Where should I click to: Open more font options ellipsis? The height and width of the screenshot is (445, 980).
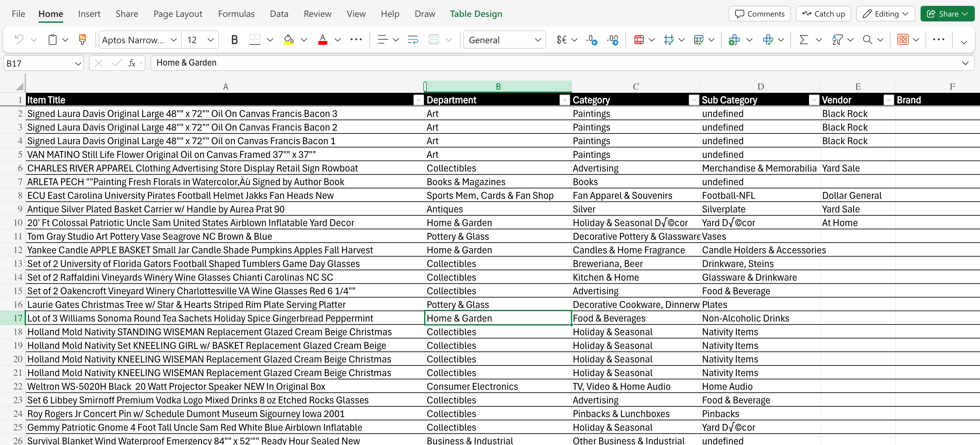(x=356, y=40)
